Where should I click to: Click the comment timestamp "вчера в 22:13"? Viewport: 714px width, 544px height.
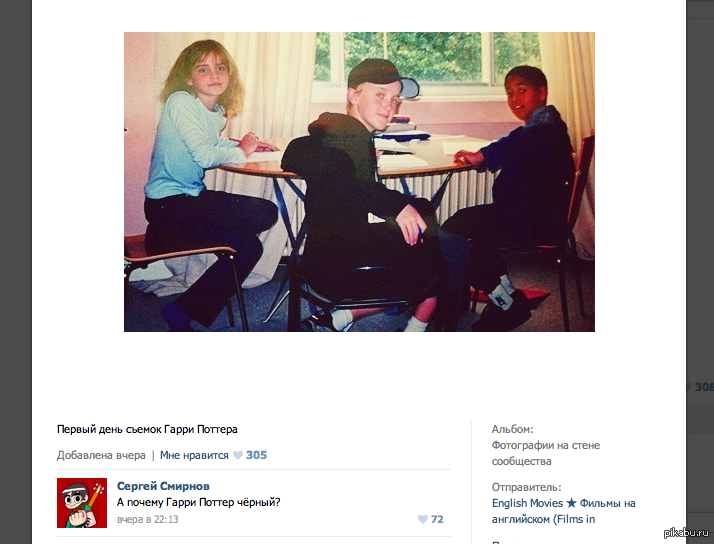(148, 519)
